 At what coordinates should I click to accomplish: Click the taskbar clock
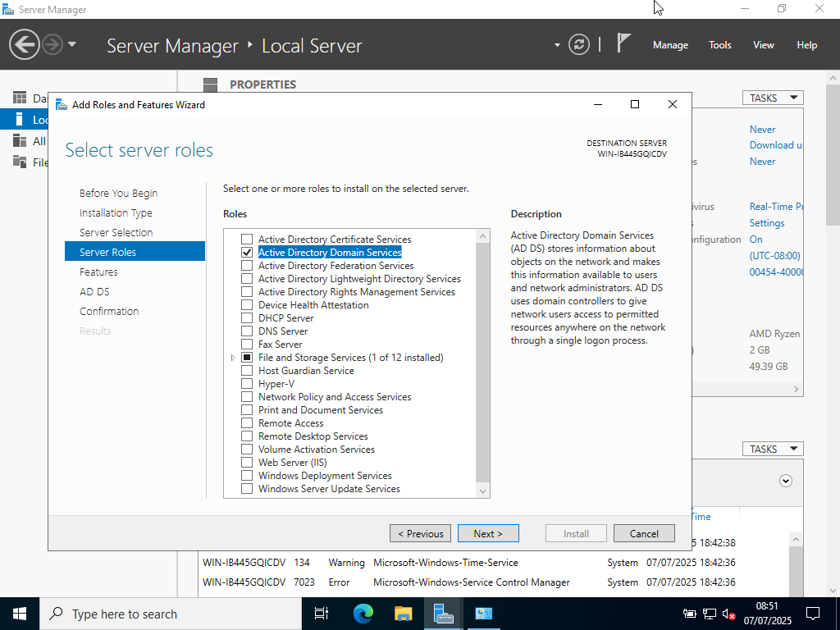tap(767, 614)
